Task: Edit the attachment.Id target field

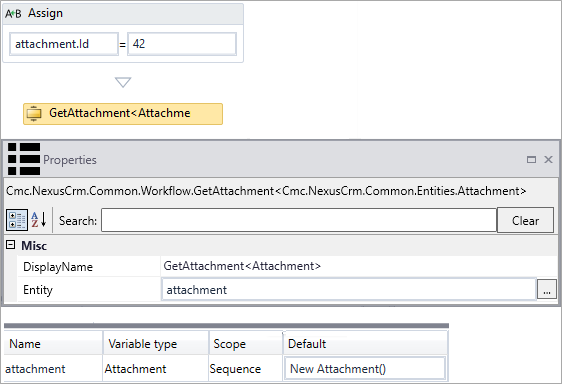Action: pos(64,44)
